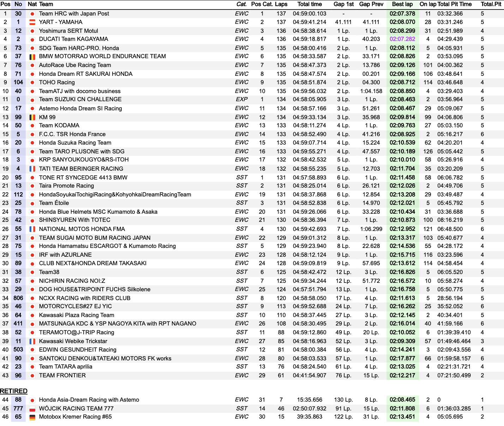Screen dimensions: 504x426
Task: Click the Polish flag next to WÓJCIK RACING TEAM 777
Action: (x=32, y=409)
